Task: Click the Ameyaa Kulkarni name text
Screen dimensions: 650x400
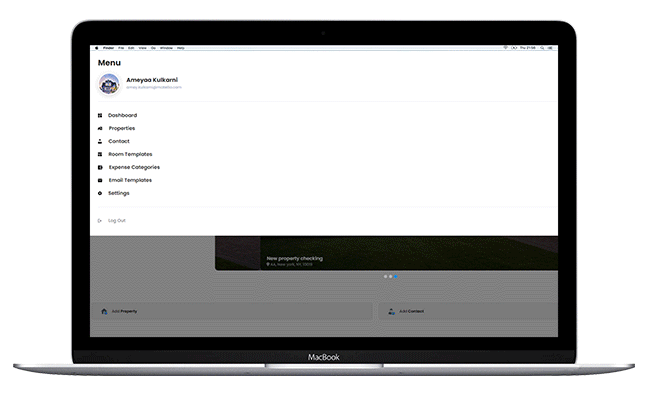Action: click(152, 80)
